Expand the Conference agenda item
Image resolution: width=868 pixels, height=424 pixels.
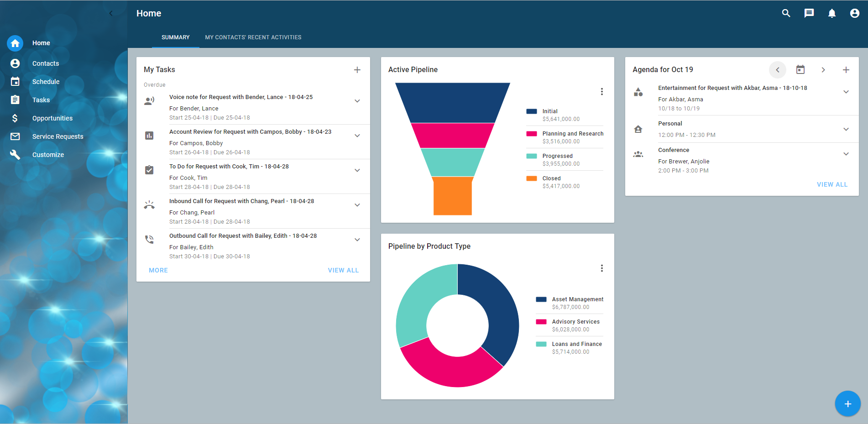(846, 154)
